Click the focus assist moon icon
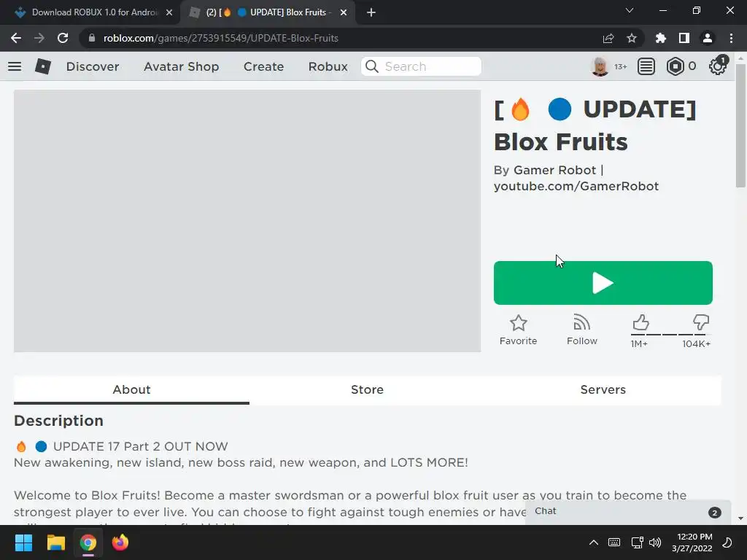 pos(727,542)
